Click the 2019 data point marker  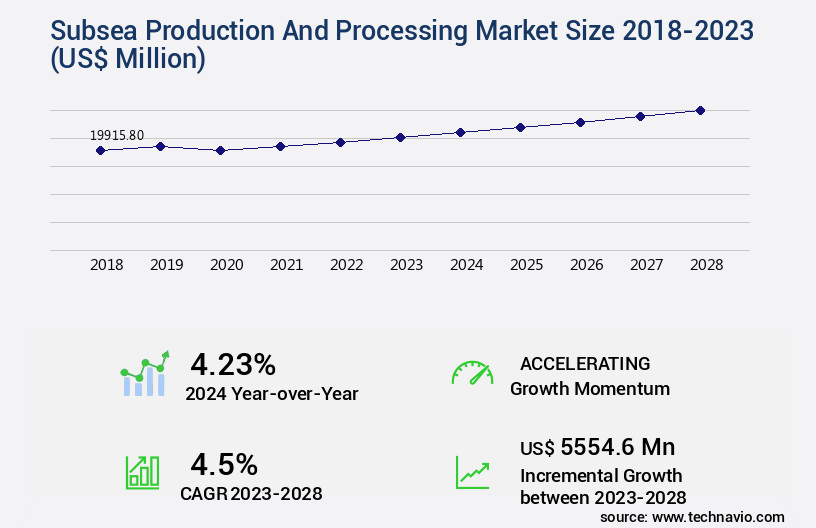[160, 146]
